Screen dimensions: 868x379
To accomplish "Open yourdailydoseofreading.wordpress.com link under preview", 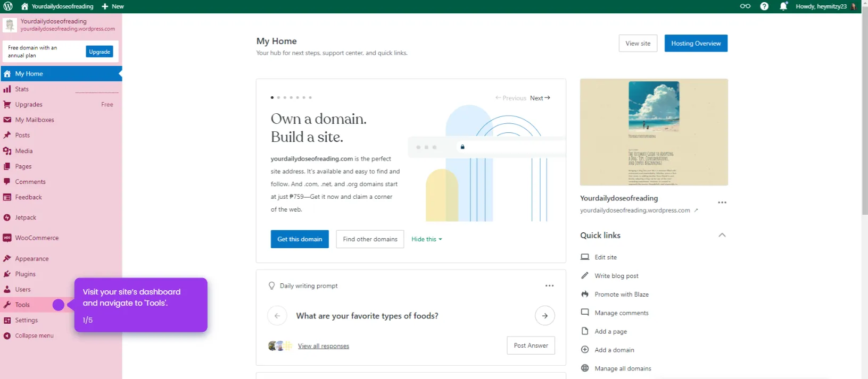I will coord(639,210).
